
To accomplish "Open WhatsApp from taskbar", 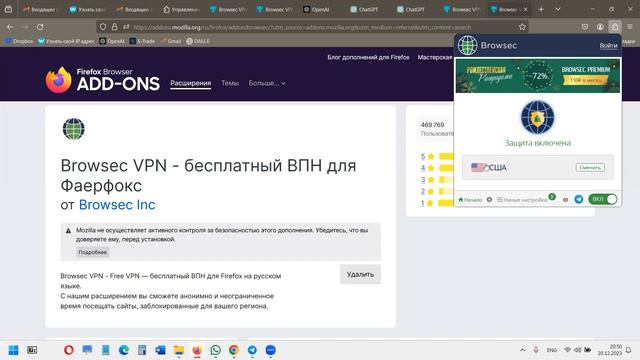I will click(x=216, y=350).
